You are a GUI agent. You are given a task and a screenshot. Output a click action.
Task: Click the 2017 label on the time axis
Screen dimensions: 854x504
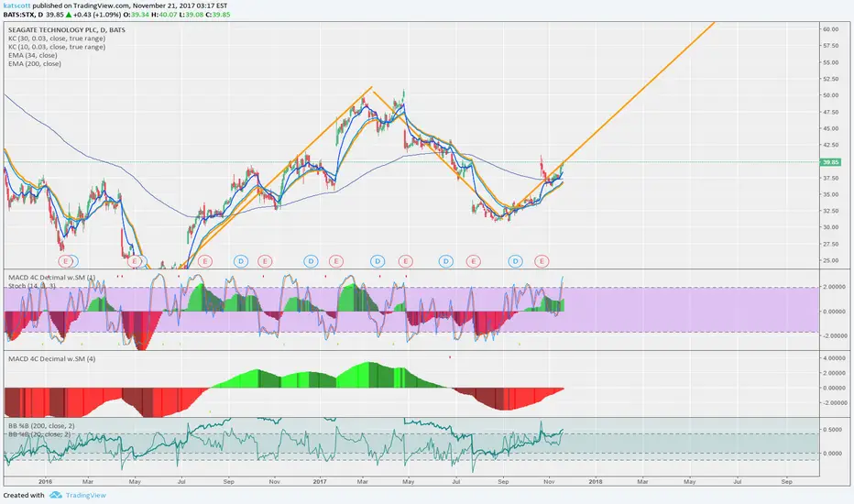(321, 482)
